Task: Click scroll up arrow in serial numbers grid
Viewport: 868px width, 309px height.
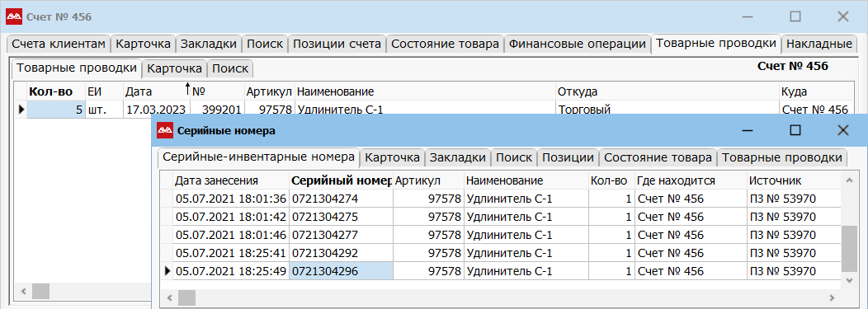Action: pyautogui.click(x=847, y=180)
